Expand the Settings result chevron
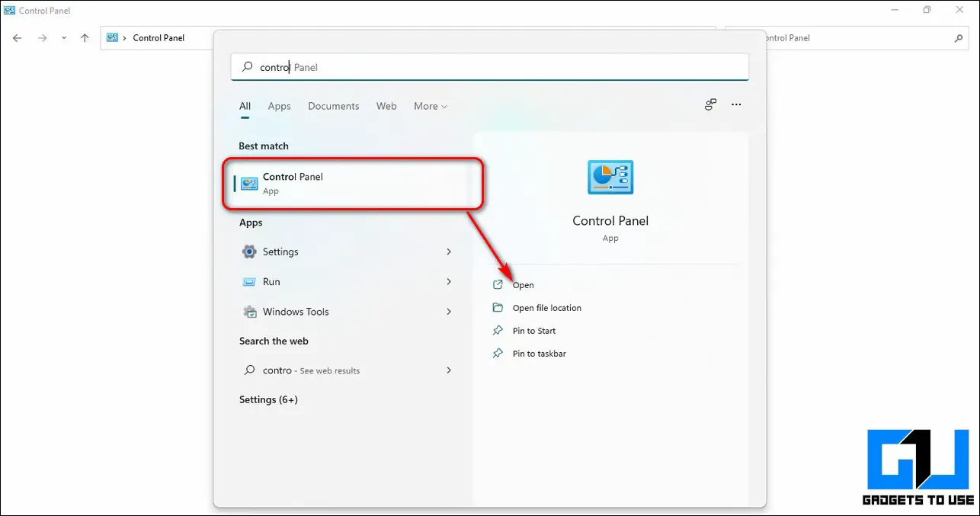This screenshot has width=980, height=516. [449, 252]
